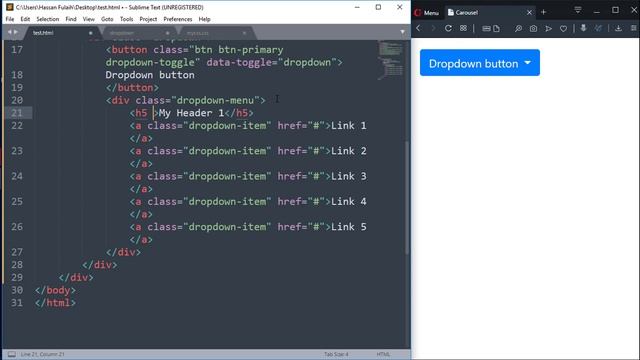Click 'Dropdown button' text on line 18
The height and width of the screenshot is (360, 640).
[150, 75]
